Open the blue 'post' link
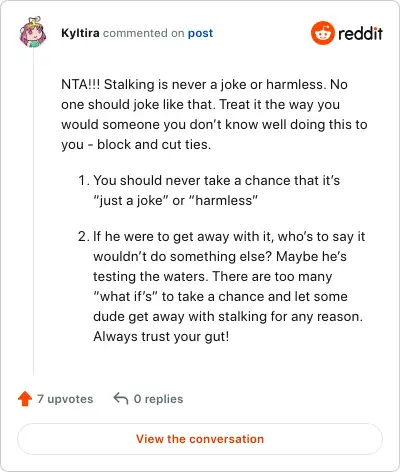Screen dimensions: 400x472 [200, 33]
